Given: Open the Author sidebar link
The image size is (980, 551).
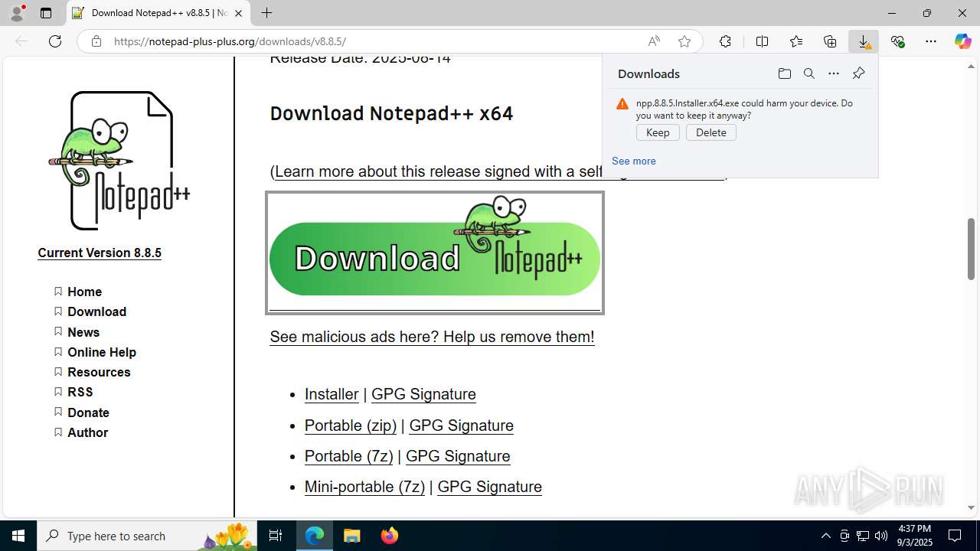Looking at the screenshot, I should 87,432.
